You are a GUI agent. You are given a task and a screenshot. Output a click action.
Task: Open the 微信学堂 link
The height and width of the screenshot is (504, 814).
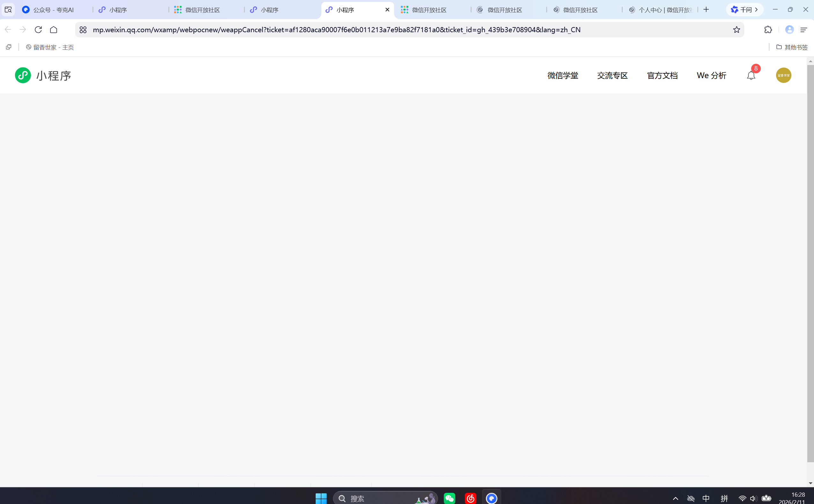[x=563, y=76]
